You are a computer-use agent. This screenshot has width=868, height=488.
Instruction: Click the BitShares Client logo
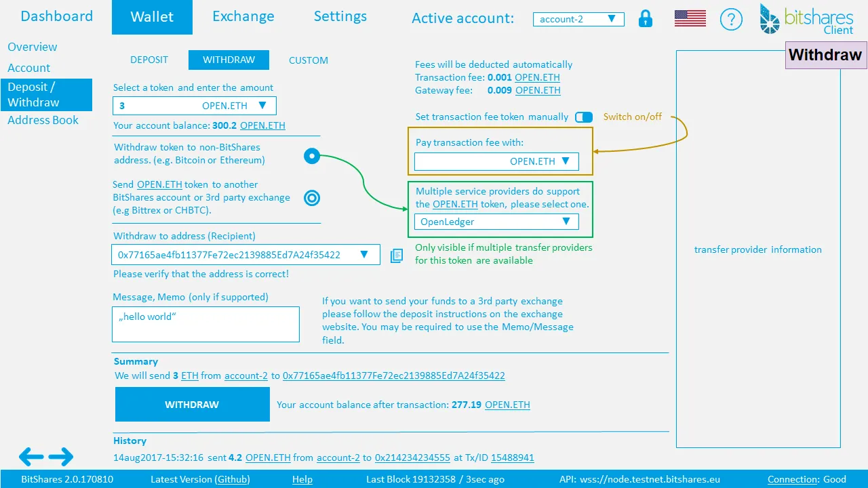(807, 19)
